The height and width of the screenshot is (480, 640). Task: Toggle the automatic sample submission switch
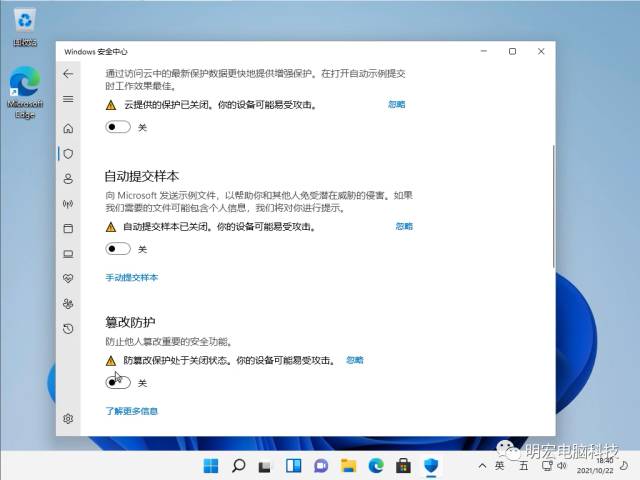118,249
